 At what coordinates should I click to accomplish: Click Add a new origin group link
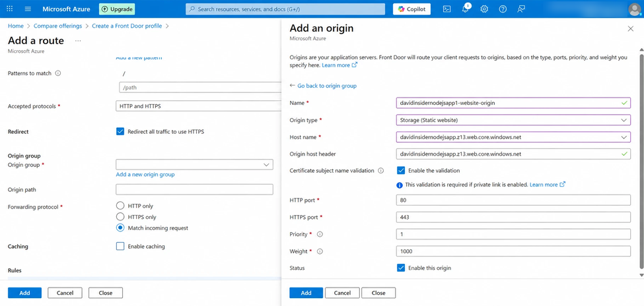point(145,174)
